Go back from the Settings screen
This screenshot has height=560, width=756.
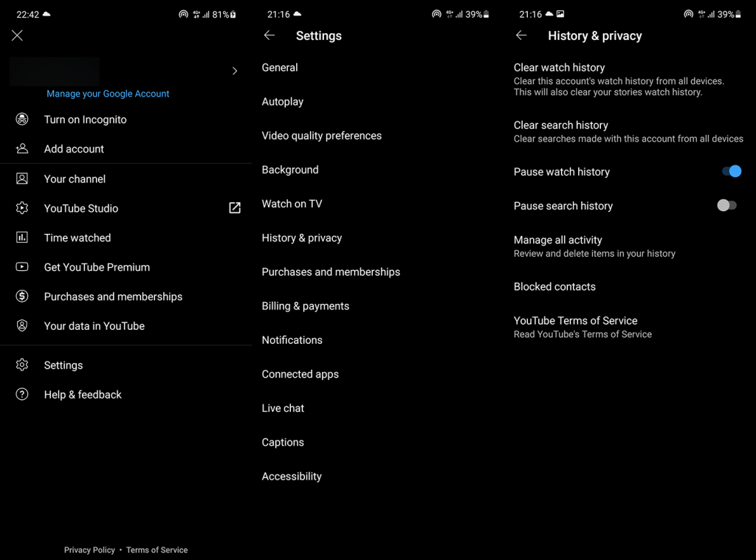click(x=269, y=35)
